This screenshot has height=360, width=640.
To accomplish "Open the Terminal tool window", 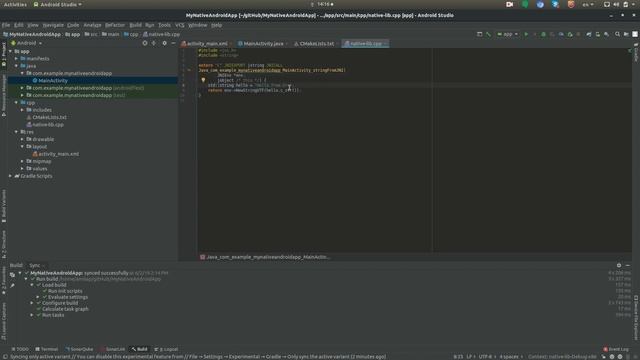I will [47, 349].
